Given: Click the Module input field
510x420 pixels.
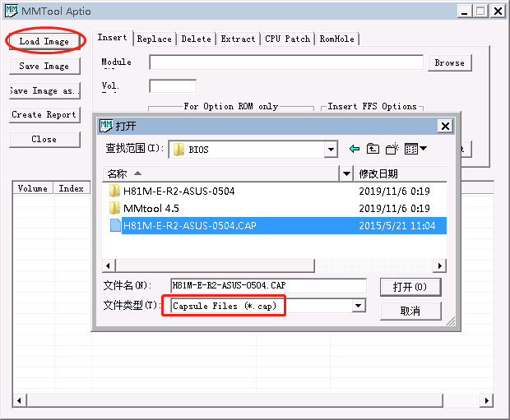Looking at the screenshot, I should point(286,62).
